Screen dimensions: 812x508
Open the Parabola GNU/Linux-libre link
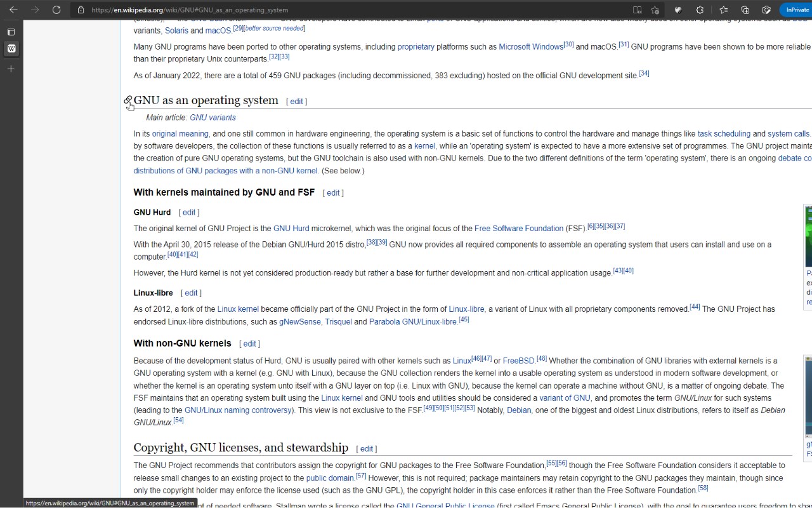coord(413,322)
